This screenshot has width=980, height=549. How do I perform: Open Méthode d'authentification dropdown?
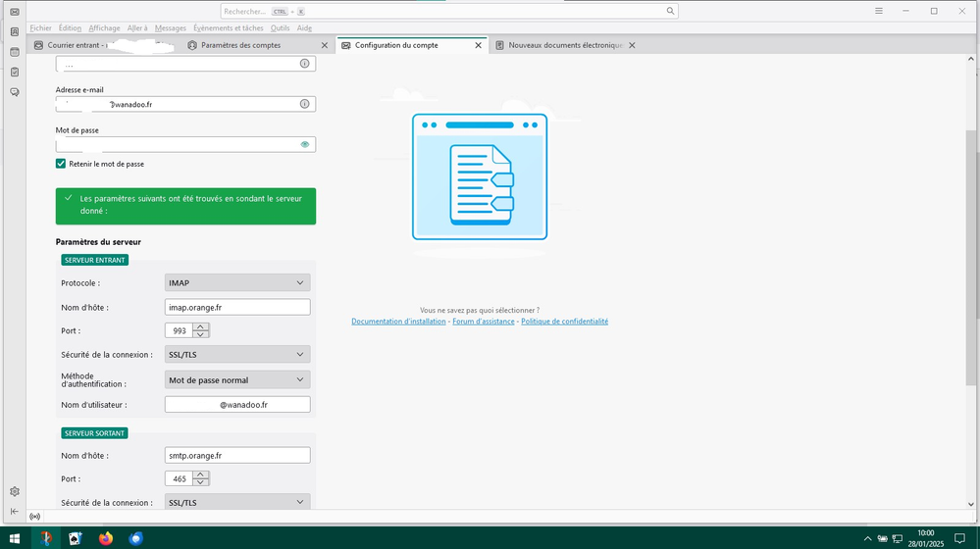[x=237, y=379]
